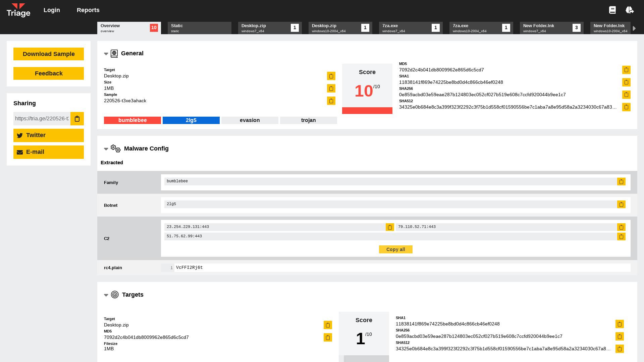Copy all C2 addresses
Viewport: 644px width, 362px height.
396,249
